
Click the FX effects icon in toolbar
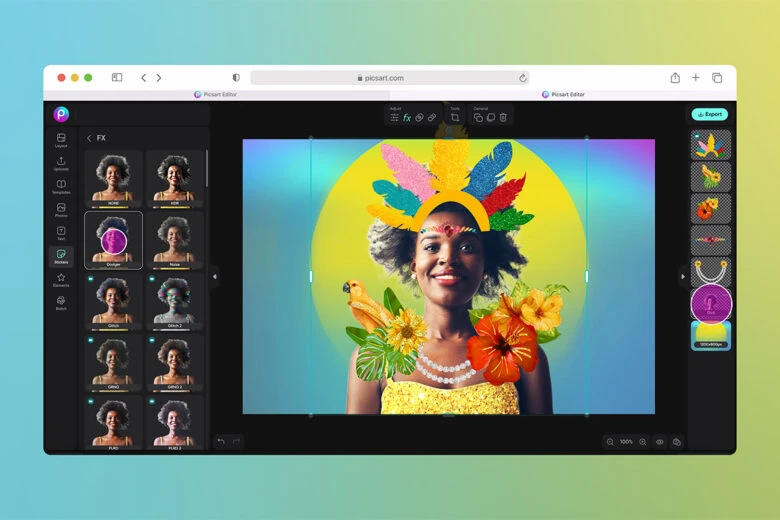coord(407,117)
